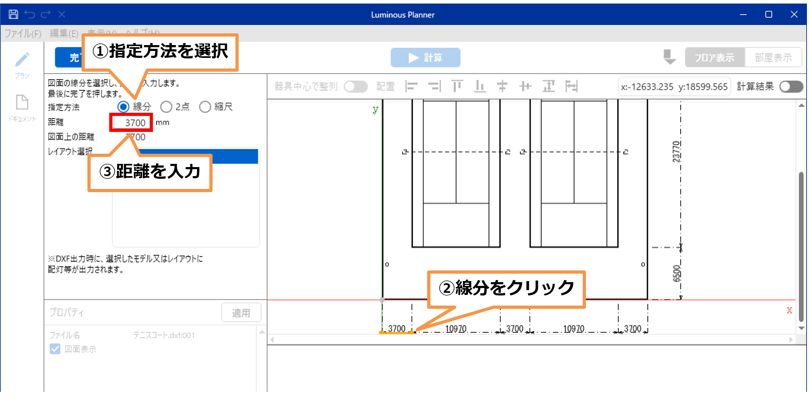
Task: Toggle the 計算結果 switch
Action: point(791,87)
